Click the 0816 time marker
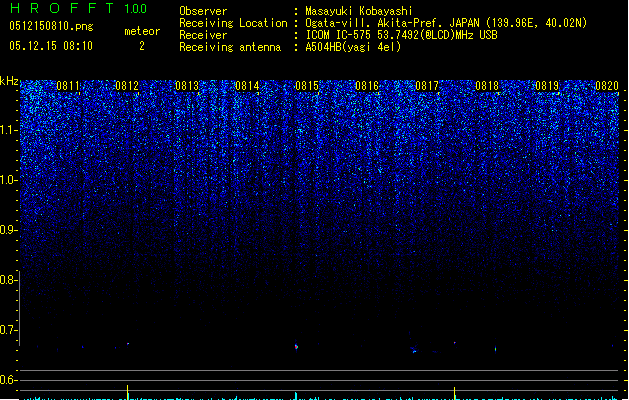 367,86
